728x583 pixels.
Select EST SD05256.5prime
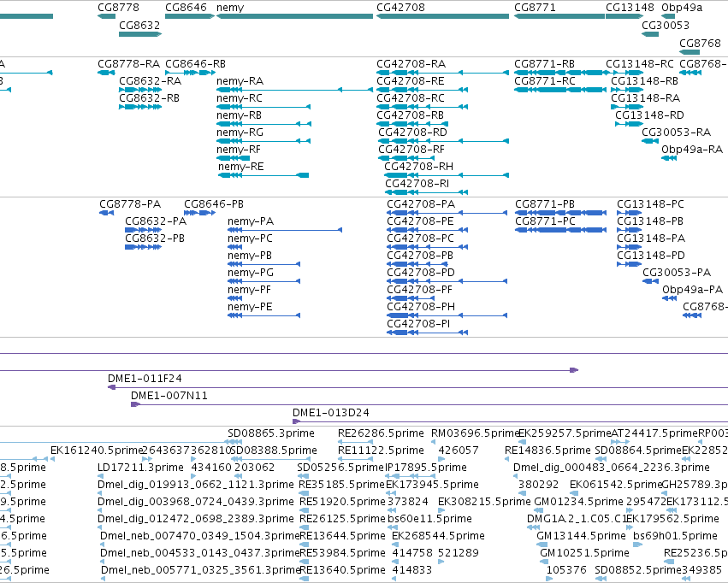(340, 468)
